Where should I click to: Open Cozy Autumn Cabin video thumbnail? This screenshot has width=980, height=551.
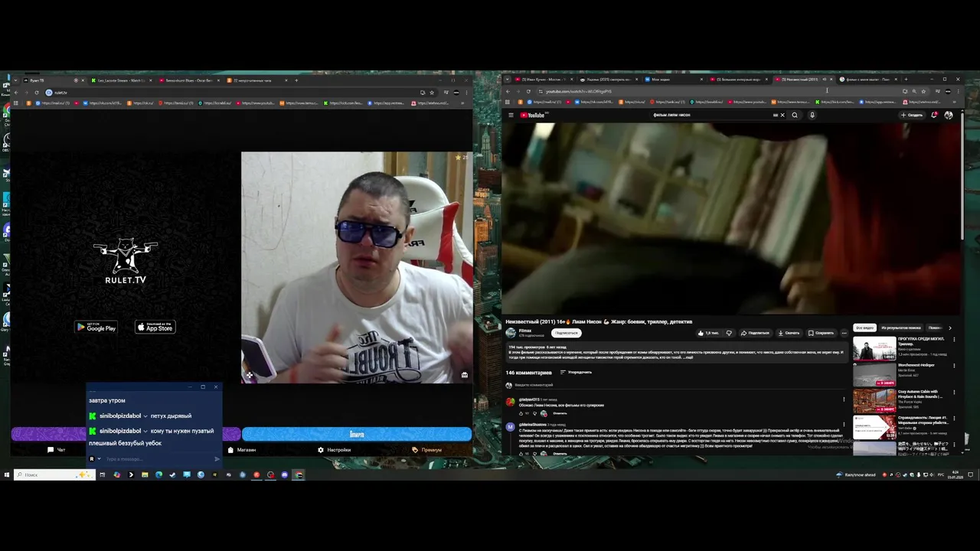click(874, 400)
